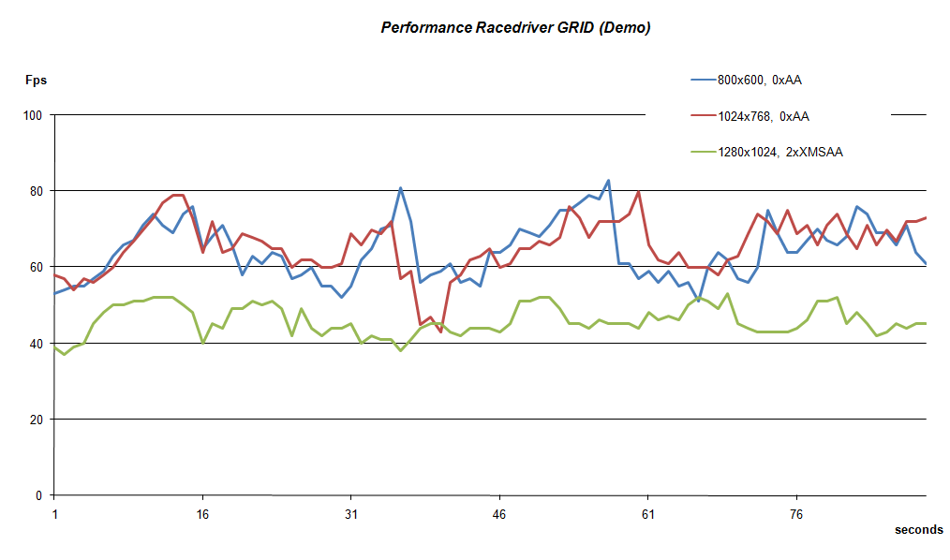950x560 pixels.
Task: Select the 1024x768, 0xAA legend entry
Action: (750, 116)
